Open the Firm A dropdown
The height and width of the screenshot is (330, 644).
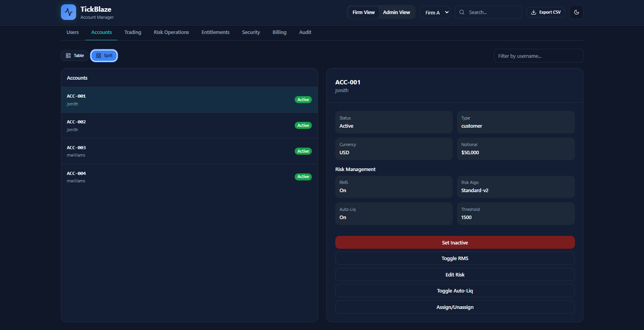pos(435,12)
